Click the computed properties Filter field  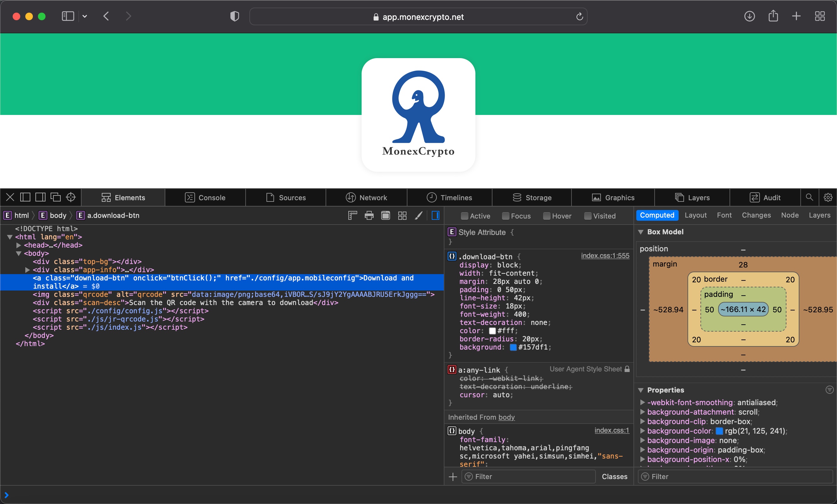[735, 477]
